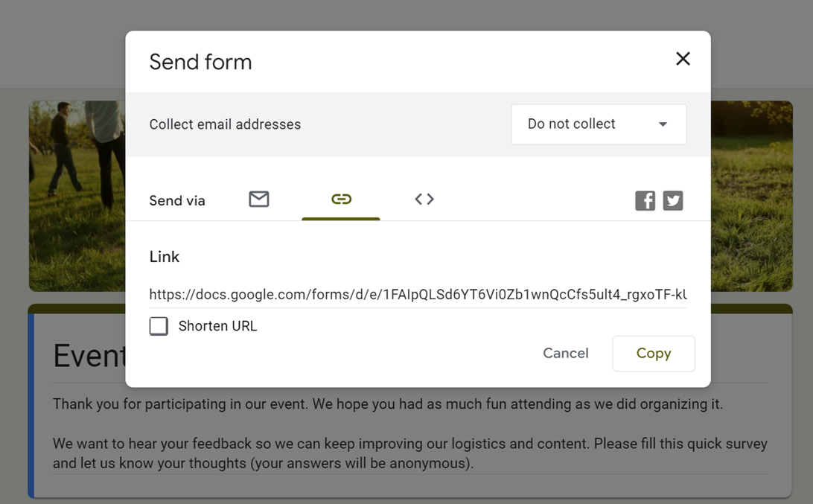Close the Send form dialog

683,58
